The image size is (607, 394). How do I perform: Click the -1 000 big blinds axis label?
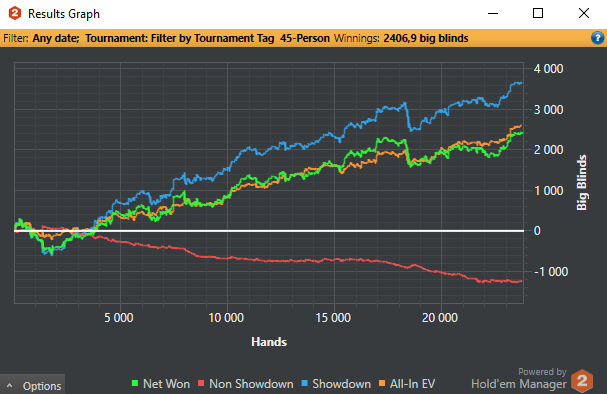tap(551, 271)
